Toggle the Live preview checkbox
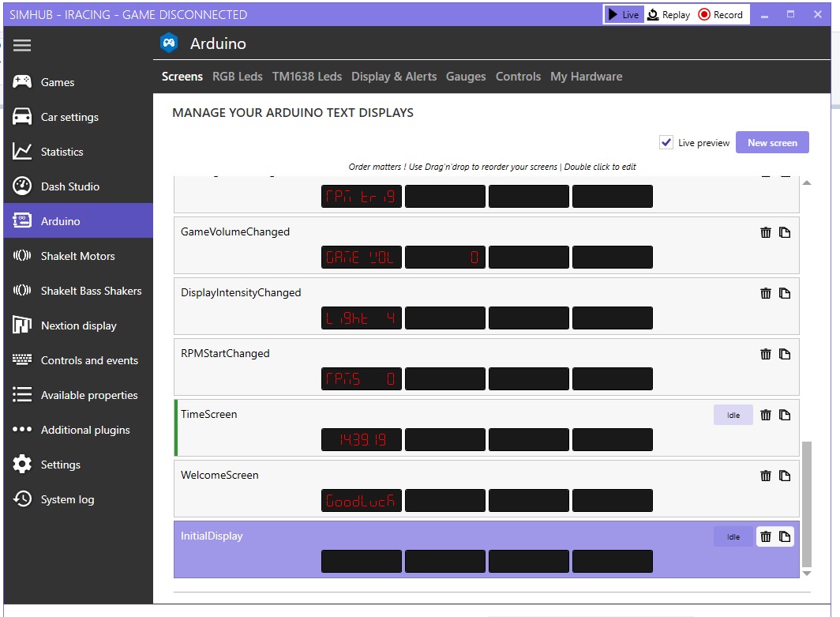 tap(666, 142)
